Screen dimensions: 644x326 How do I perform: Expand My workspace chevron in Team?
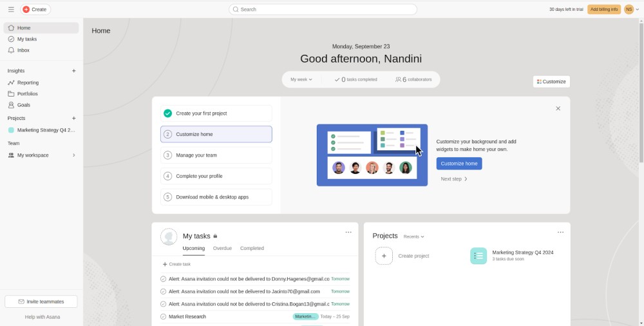[73, 155]
